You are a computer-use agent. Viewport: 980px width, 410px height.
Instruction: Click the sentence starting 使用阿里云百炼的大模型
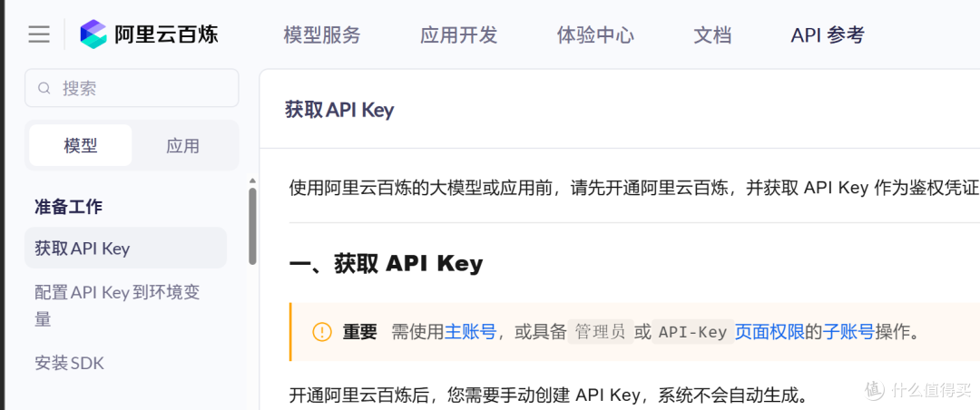click(x=634, y=188)
